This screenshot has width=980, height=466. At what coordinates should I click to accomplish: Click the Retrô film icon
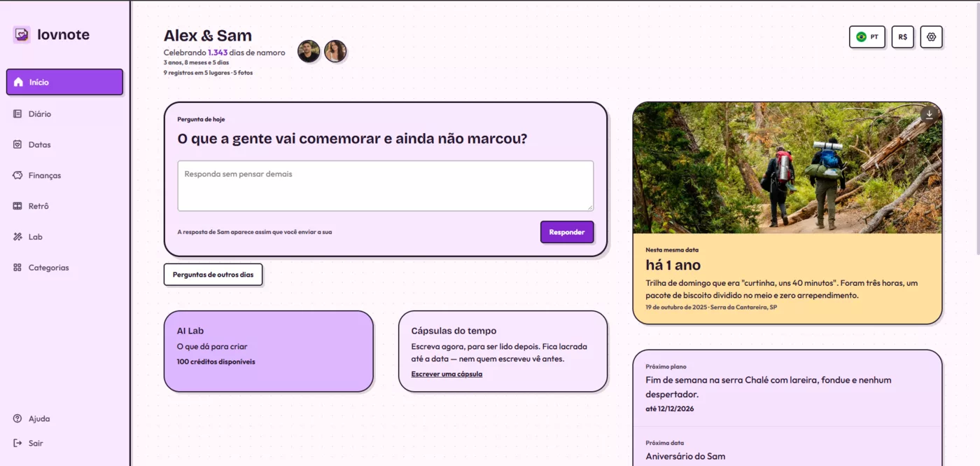17,206
